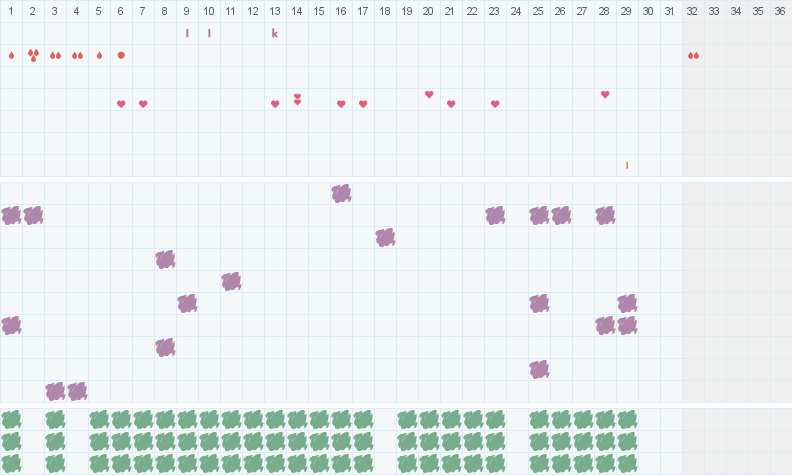This screenshot has height=475, width=792.
Task: Click the top green scribble on day 23
Action: coord(496,420)
